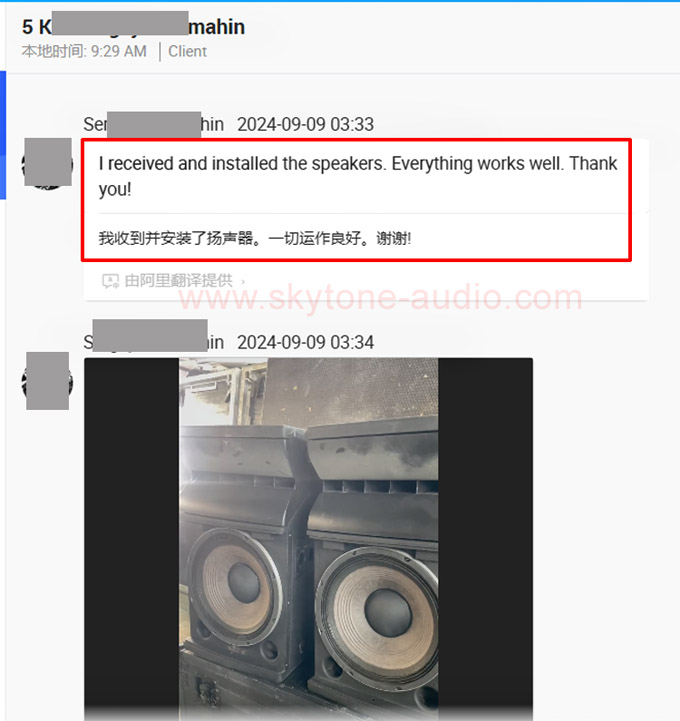Click the sender avatar of the 03:33 message
Screen dimensions: 680x721
(x=47, y=163)
